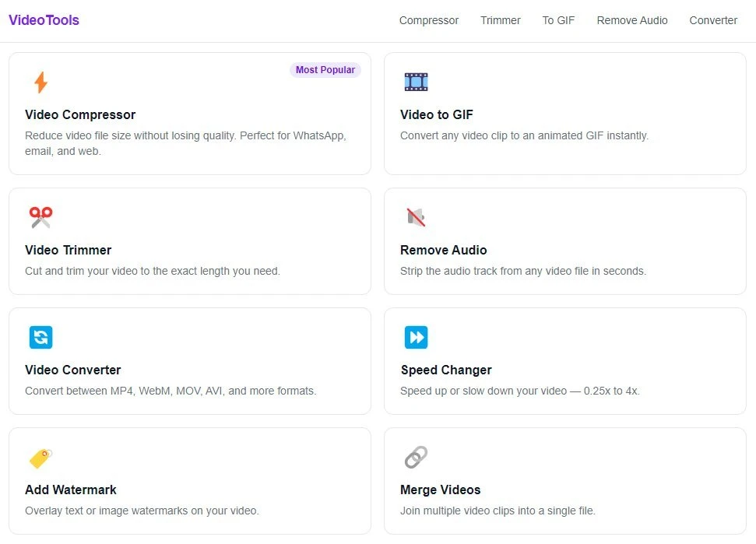Screen dimensions: 756x544
Task: Click the yellow tag Add Watermark icon
Action: (41, 458)
